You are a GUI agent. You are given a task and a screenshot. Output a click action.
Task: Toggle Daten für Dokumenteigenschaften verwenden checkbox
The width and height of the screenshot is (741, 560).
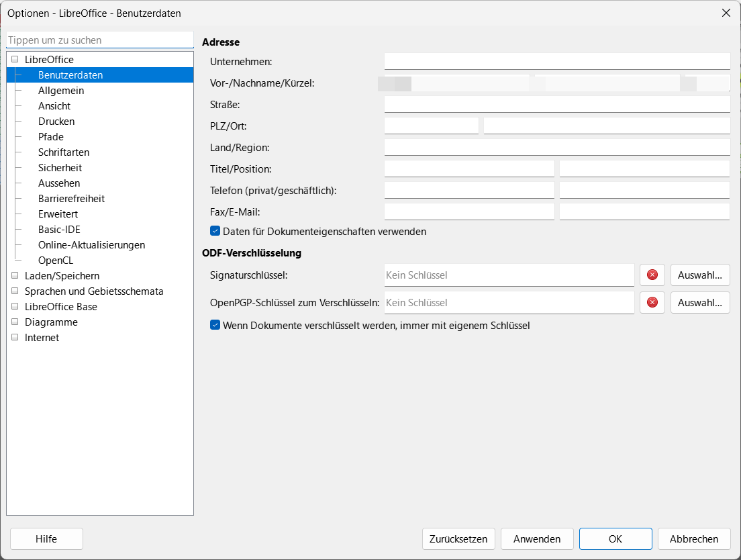pyautogui.click(x=215, y=231)
